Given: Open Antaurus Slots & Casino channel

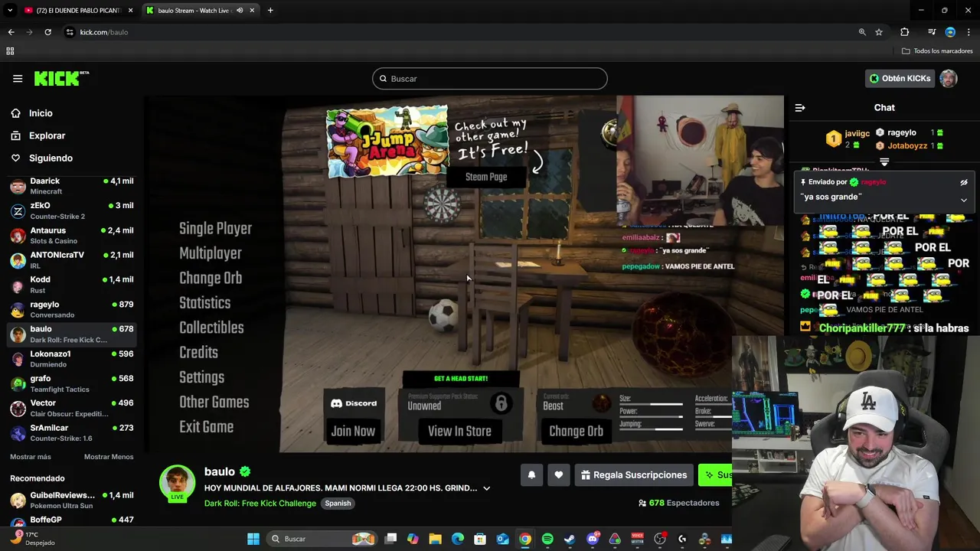Looking at the screenshot, I should pyautogui.click(x=72, y=235).
